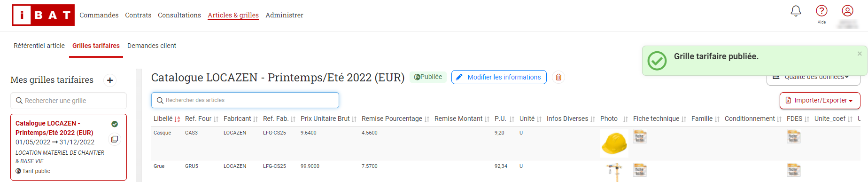Focus the Rechercher des articles field
This screenshot has height=182, width=868.
pyautogui.click(x=245, y=100)
